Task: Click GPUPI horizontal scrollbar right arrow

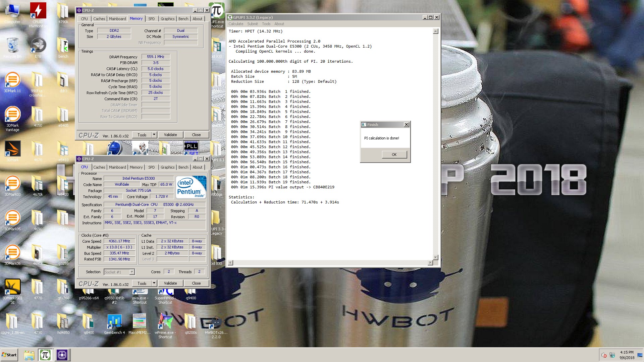Action: [430, 263]
